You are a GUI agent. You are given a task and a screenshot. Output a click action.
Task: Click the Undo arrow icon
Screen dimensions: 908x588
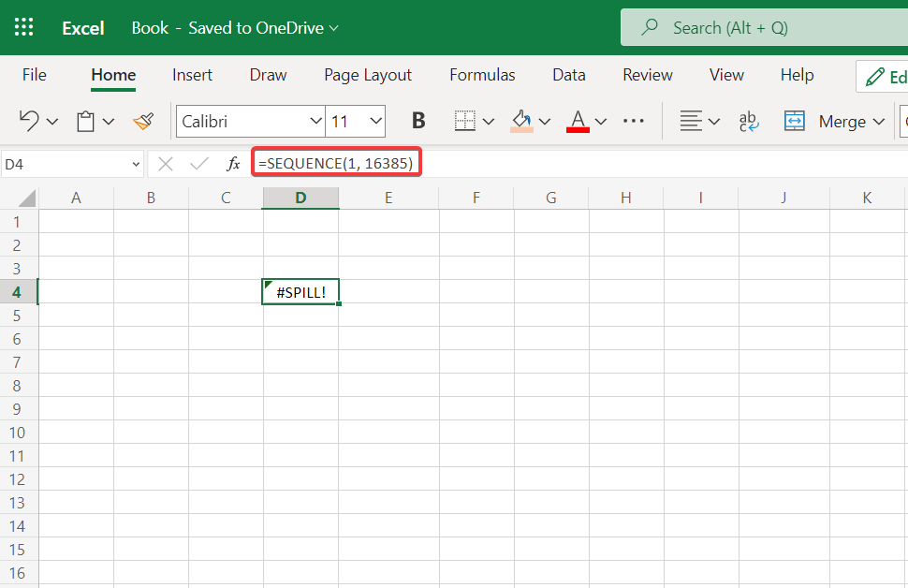tap(28, 121)
